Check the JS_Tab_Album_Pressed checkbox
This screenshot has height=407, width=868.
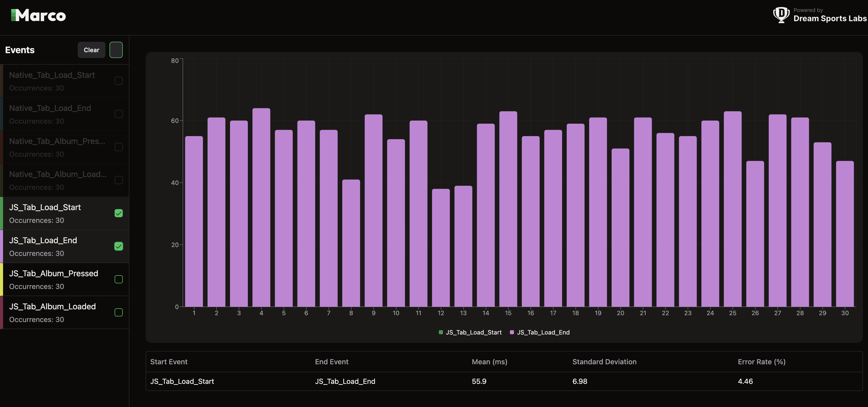(x=119, y=279)
